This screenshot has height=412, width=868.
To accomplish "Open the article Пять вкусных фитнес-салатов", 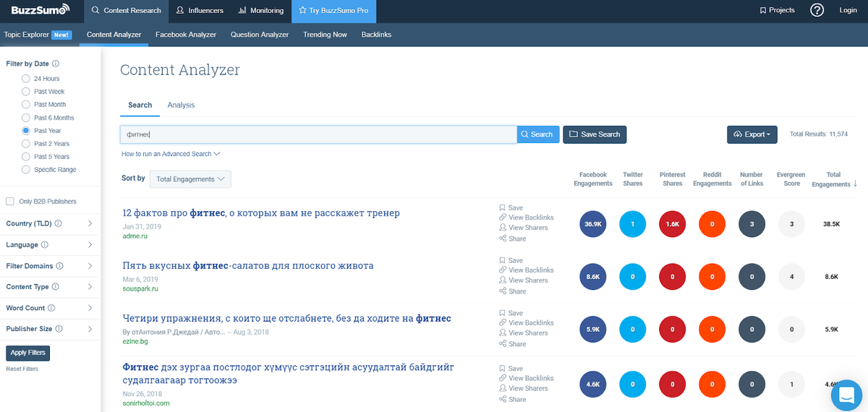I will tap(248, 266).
